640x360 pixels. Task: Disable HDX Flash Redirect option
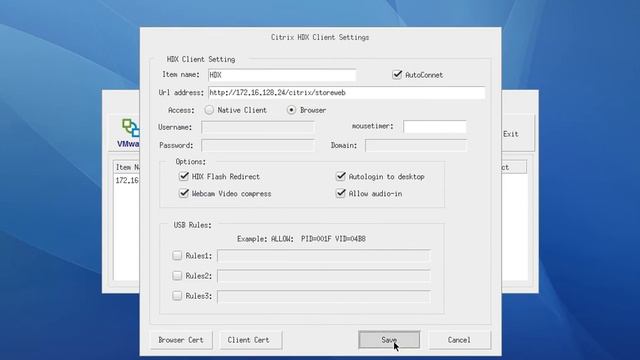pyautogui.click(x=184, y=176)
